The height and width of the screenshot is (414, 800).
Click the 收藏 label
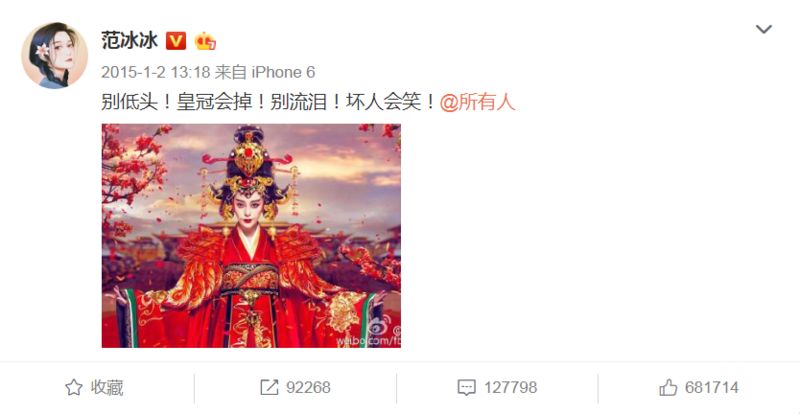pyautogui.click(x=107, y=387)
